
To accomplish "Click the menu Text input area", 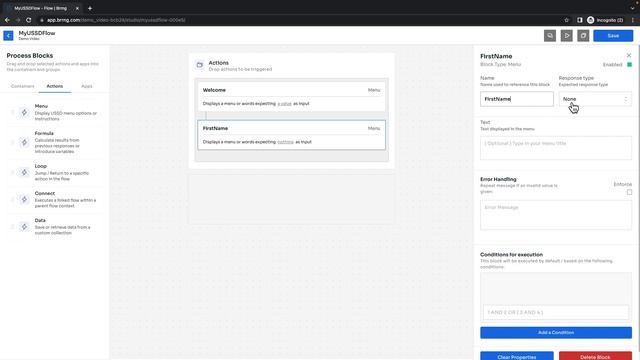I will click(556, 148).
